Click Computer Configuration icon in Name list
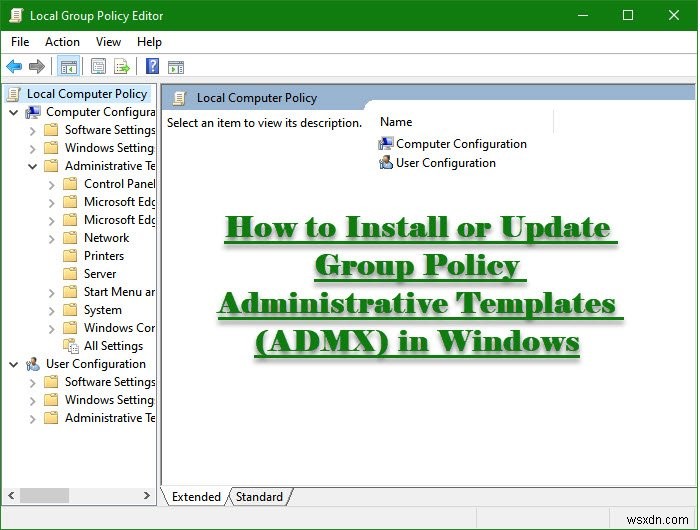 (x=385, y=144)
